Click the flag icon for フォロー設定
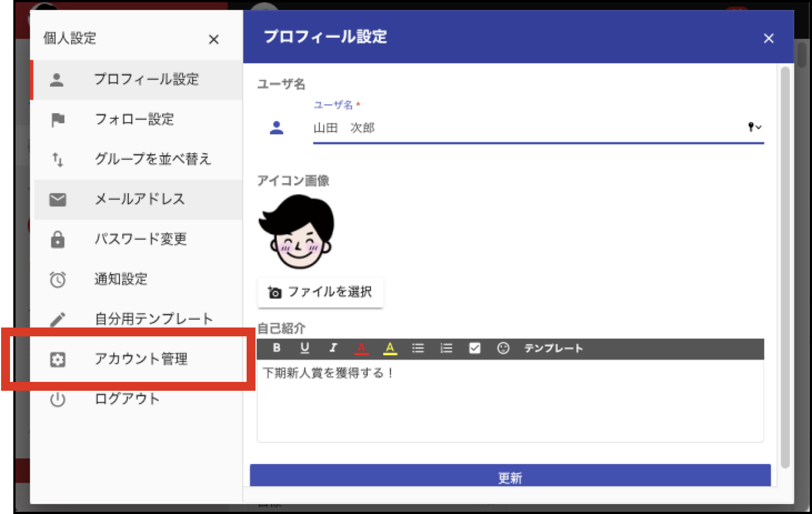The width and height of the screenshot is (812, 514). [58, 120]
